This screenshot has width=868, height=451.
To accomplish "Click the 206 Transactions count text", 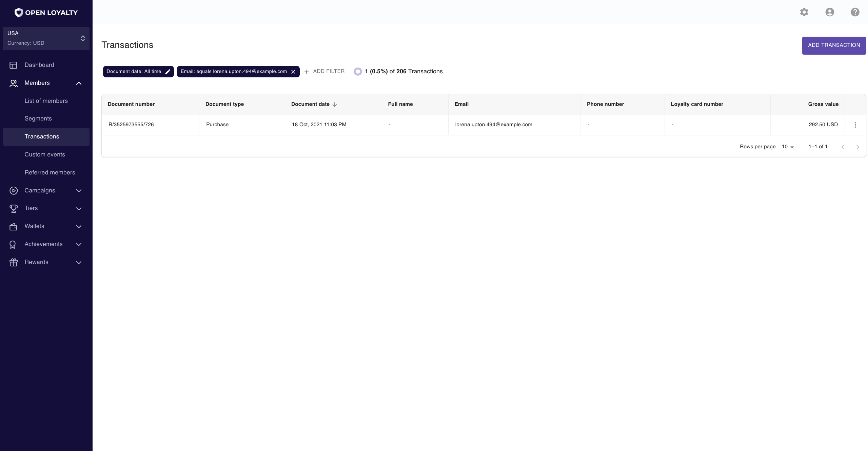I will [x=419, y=71].
